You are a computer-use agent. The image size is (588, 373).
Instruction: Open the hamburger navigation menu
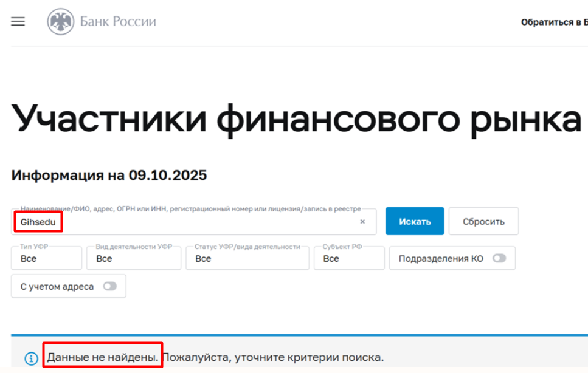point(18,21)
